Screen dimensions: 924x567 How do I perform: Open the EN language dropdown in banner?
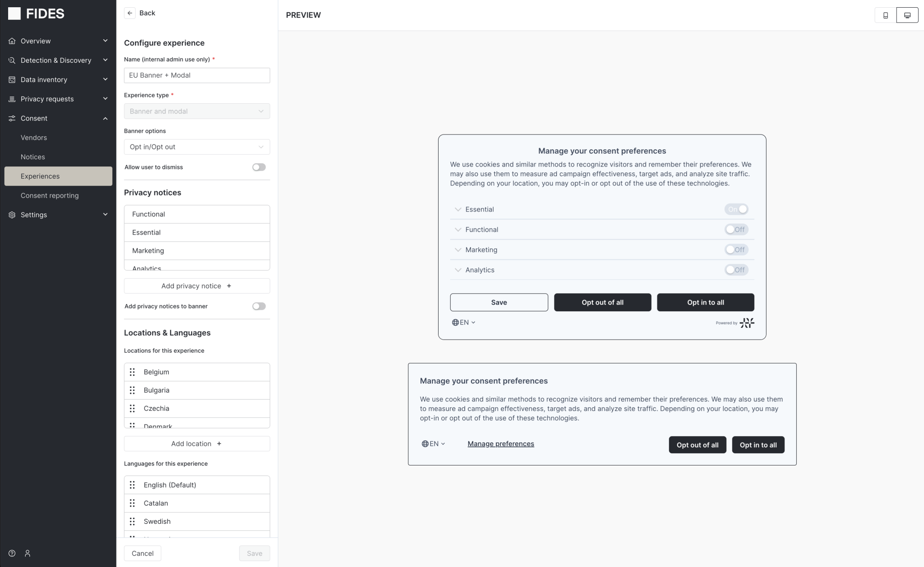(x=434, y=444)
